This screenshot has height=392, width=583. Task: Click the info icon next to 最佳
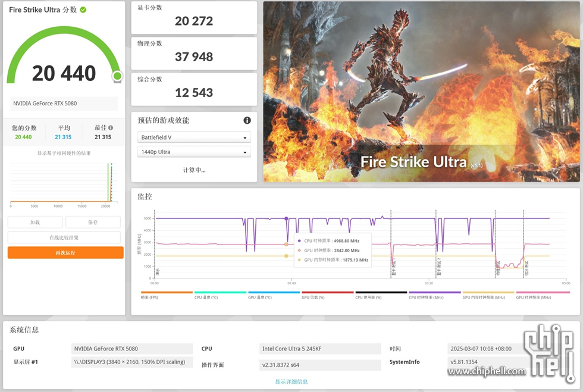[x=111, y=127]
